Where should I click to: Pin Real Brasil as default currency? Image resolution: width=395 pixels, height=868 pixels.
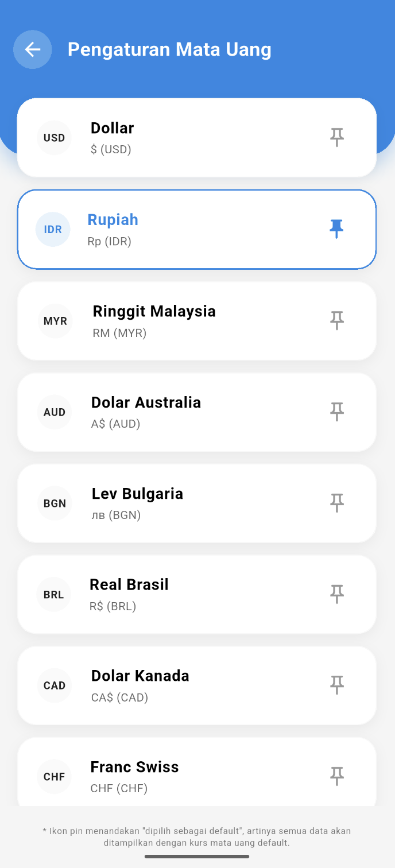337,594
